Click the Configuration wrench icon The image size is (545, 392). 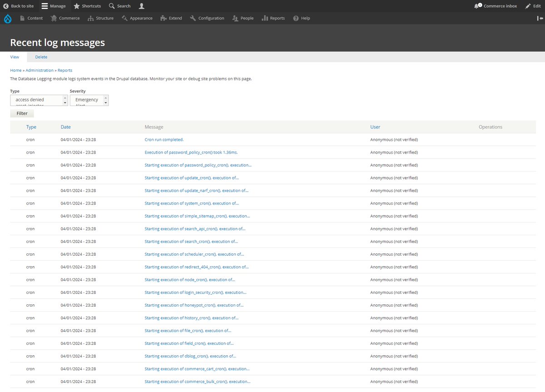point(193,18)
